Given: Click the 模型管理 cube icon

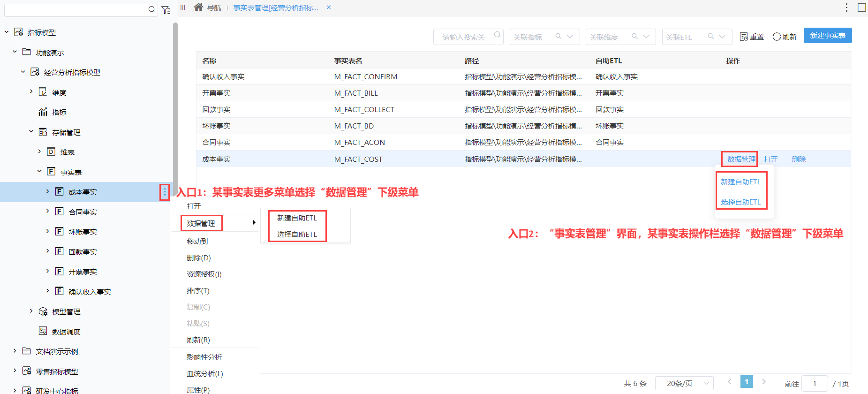Looking at the screenshot, I should tap(43, 311).
